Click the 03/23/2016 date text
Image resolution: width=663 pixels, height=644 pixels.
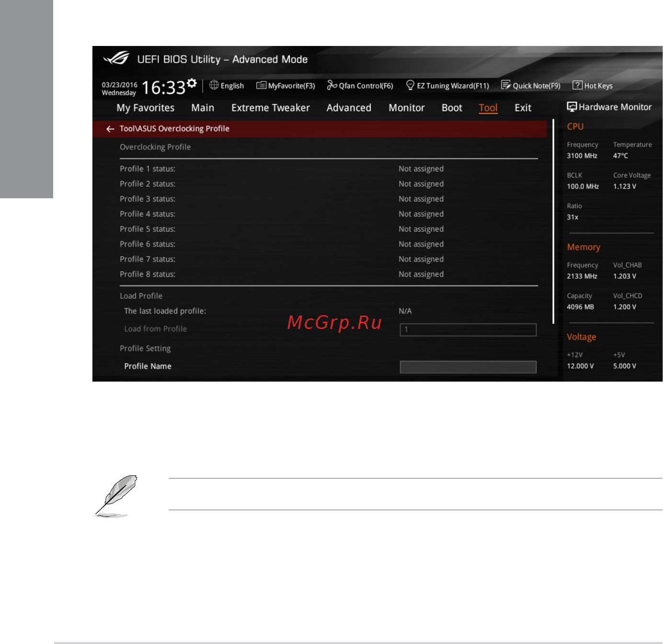pos(119,85)
